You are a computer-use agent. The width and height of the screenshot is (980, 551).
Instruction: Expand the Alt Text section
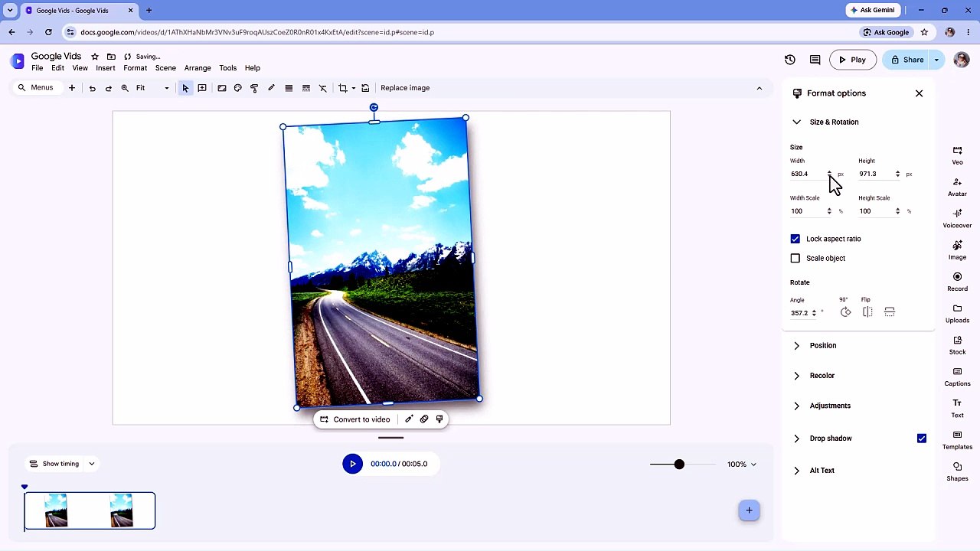point(796,471)
